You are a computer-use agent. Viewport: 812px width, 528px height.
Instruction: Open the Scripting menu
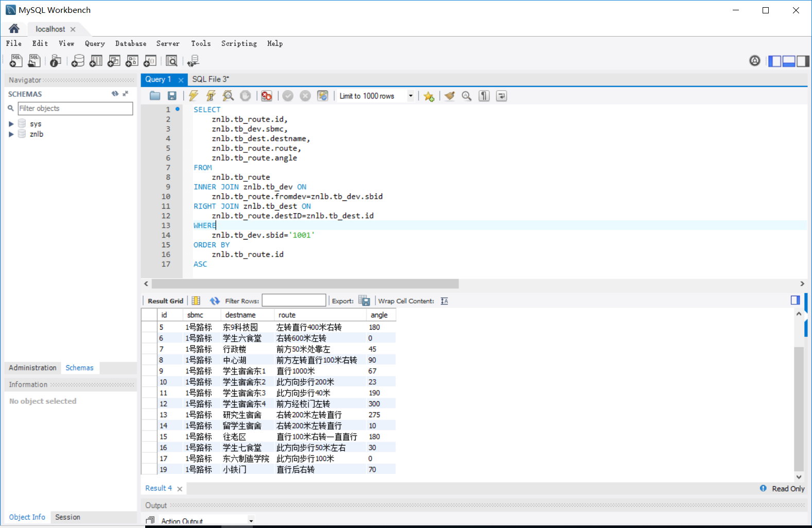pyautogui.click(x=239, y=44)
